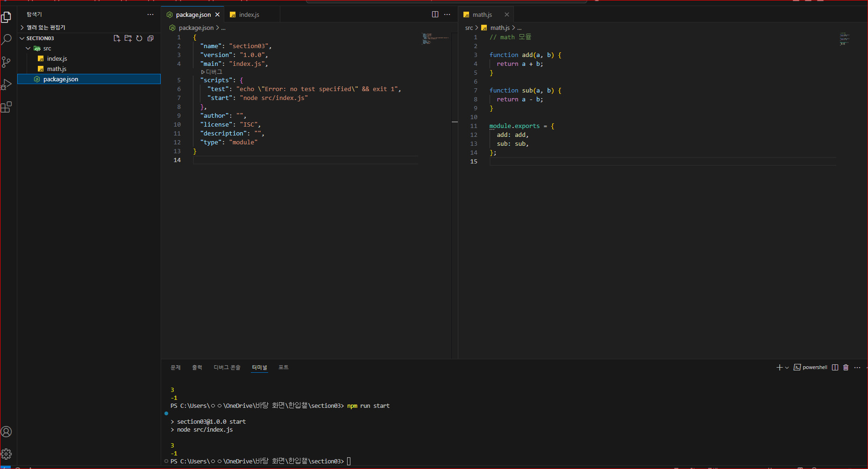Select the powershell terminal entry
Viewport: 868px width, 469px height.
click(811, 367)
